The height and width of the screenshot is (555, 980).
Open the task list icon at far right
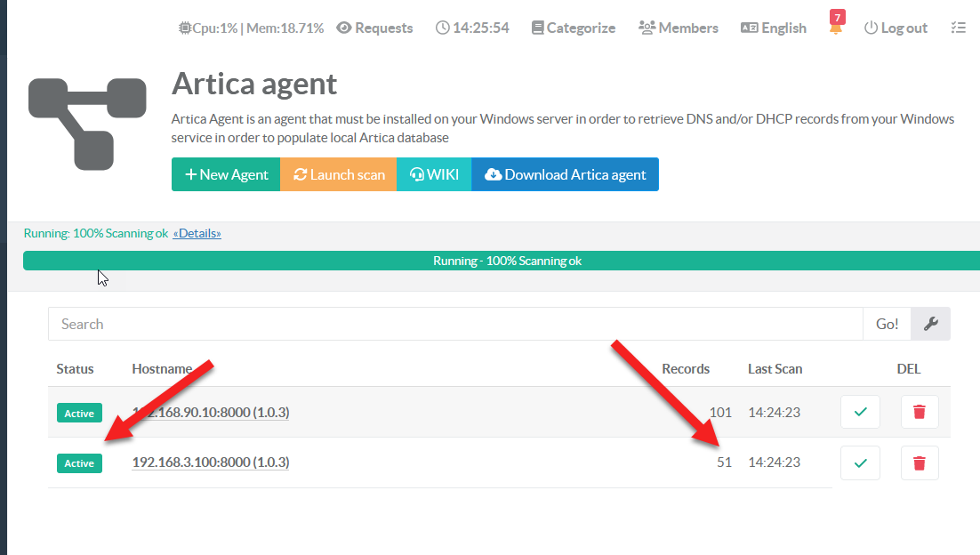coord(958,28)
